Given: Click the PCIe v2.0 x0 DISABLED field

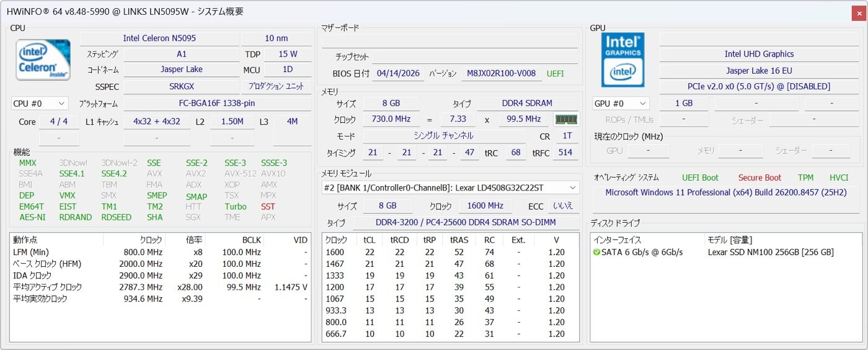Looking at the screenshot, I should [759, 86].
